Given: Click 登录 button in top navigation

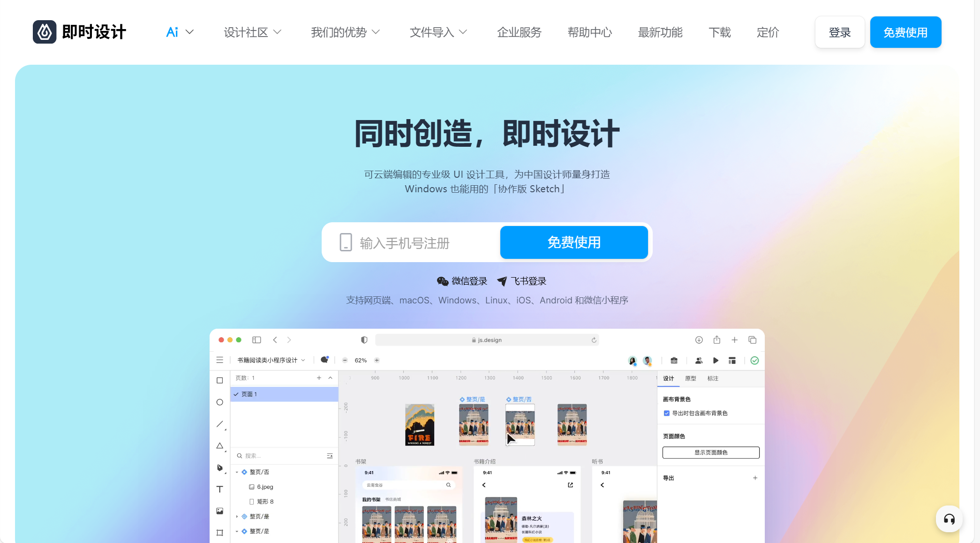Looking at the screenshot, I should [838, 32].
